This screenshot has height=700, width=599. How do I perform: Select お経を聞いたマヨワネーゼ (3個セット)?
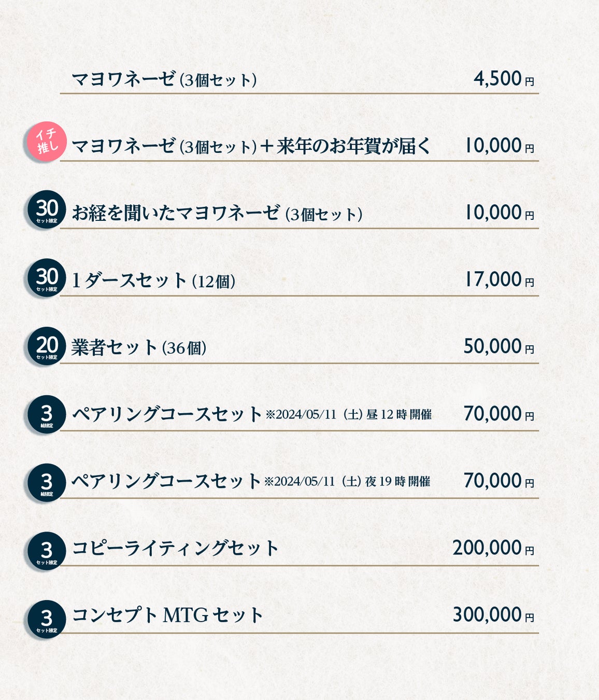[x=217, y=213]
